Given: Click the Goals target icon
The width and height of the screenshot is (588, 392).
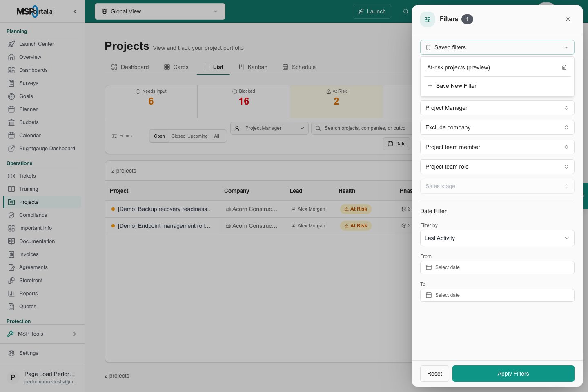Looking at the screenshot, I should 11,96.
